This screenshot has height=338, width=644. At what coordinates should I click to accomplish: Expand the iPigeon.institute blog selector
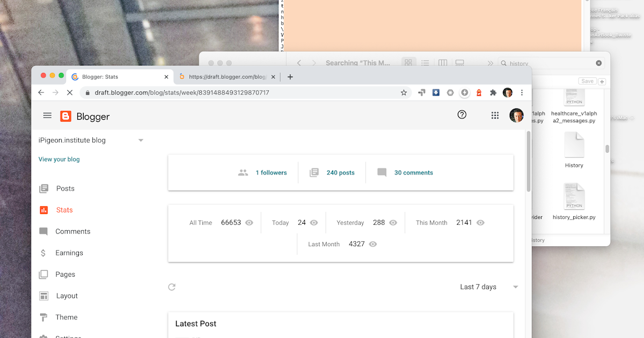click(x=141, y=141)
